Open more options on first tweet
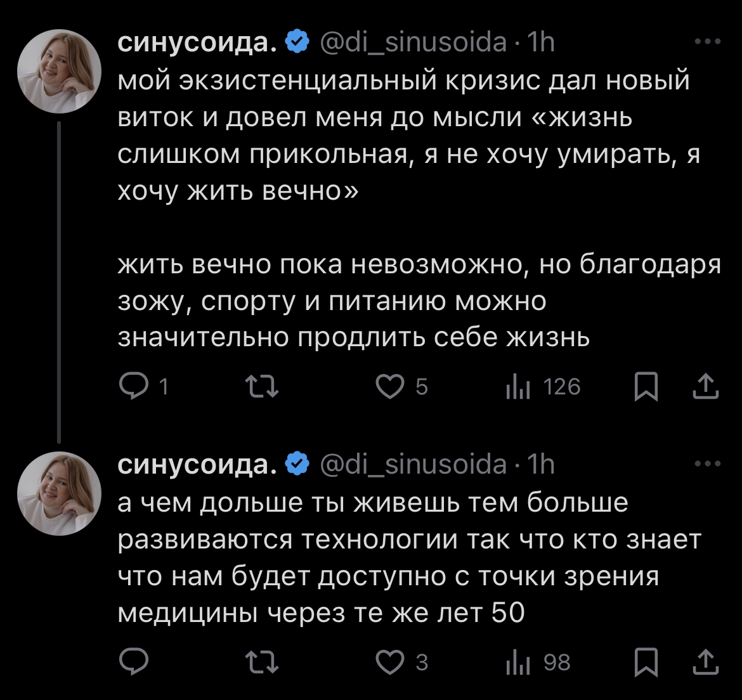The width and height of the screenshot is (742, 700). click(x=708, y=42)
